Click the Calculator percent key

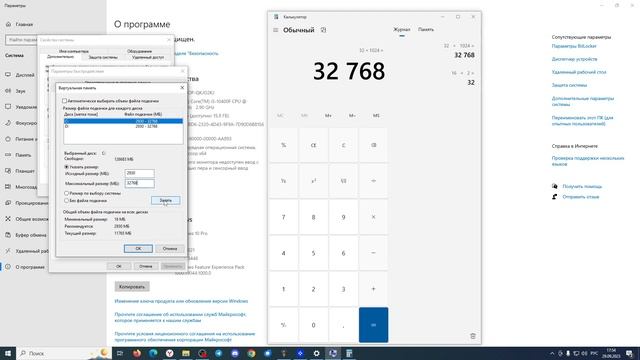coord(283,145)
